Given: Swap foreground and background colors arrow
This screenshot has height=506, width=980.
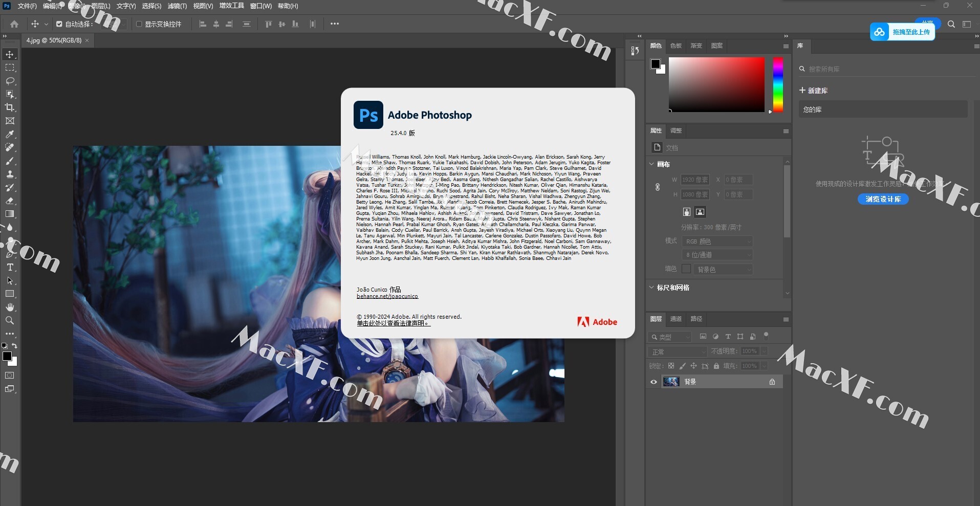Looking at the screenshot, I should coord(14,346).
